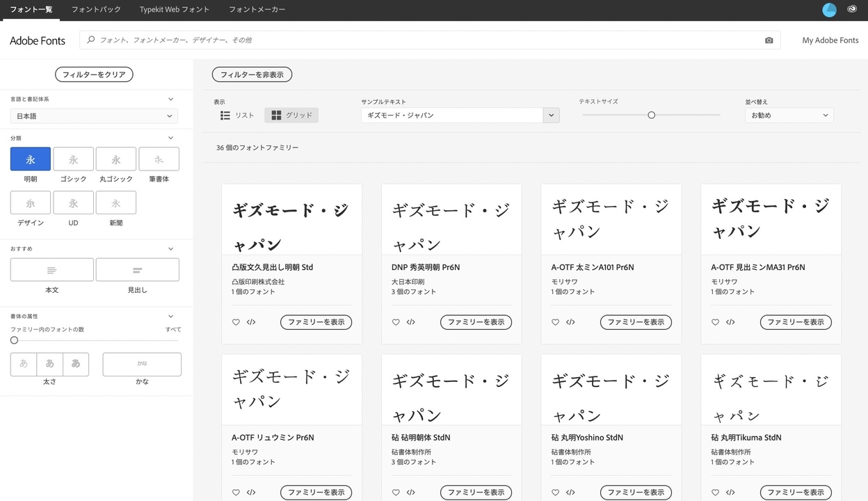Open the Typekit Web フォント tab
The height and width of the screenshot is (501, 868).
[x=175, y=10]
